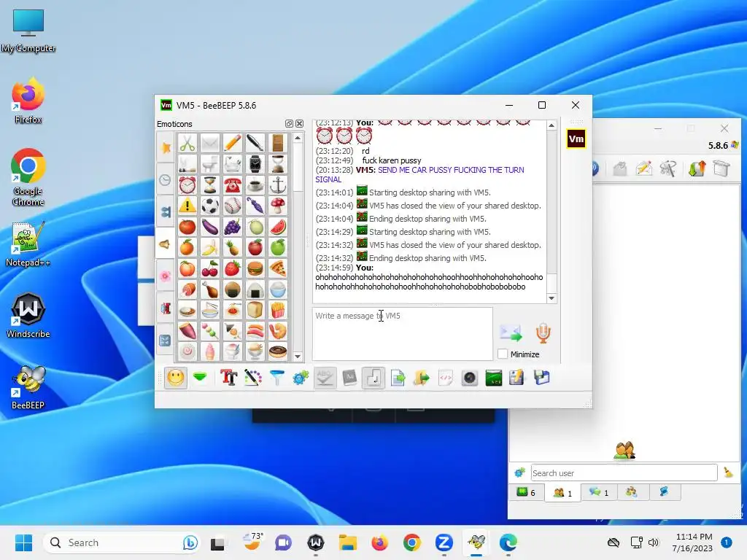The width and height of the screenshot is (747, 560).
Task: Click the send file document icon
Action: coord(398,378)
